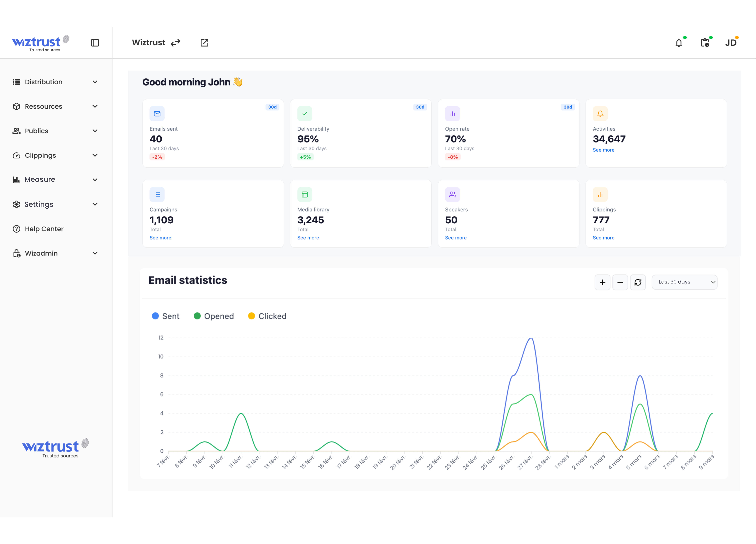The height and width of the screenshot is (544, 756).
Task: Expand the Wizadmin menu chevron
Action: pyautogui.click(x=95, y=253)
